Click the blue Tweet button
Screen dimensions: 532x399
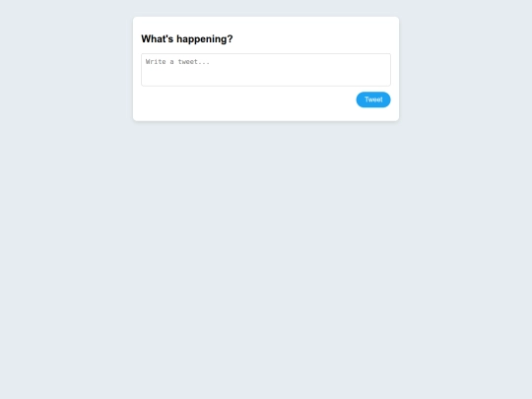tap(373, 100)
